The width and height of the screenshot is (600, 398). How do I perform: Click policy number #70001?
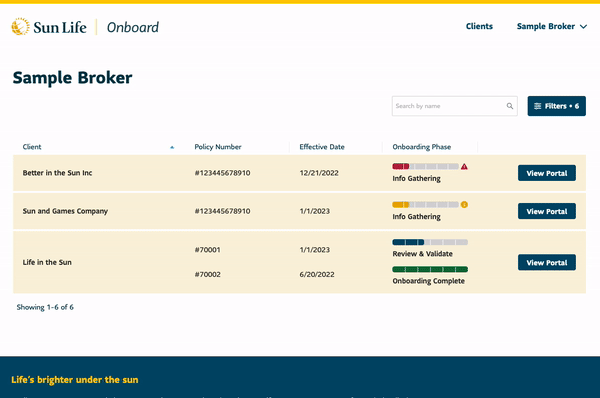click(x=207, y=250)
